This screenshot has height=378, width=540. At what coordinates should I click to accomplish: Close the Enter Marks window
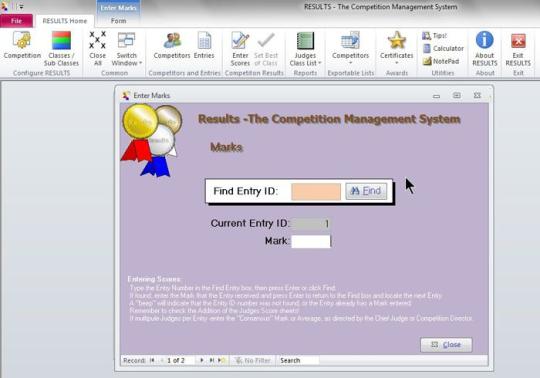[477, 95]
